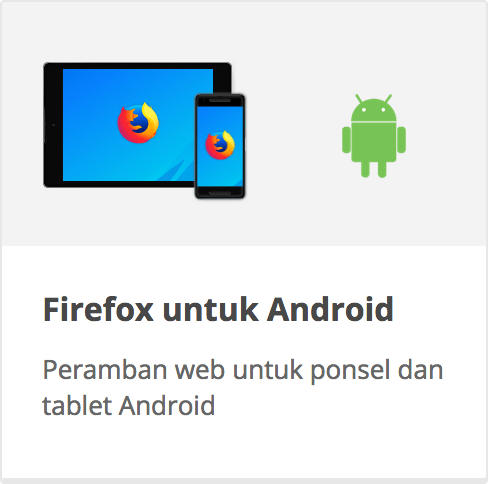Click the tablet's camera dot on bezel
The image size is (488, 484).
[53, 125]
